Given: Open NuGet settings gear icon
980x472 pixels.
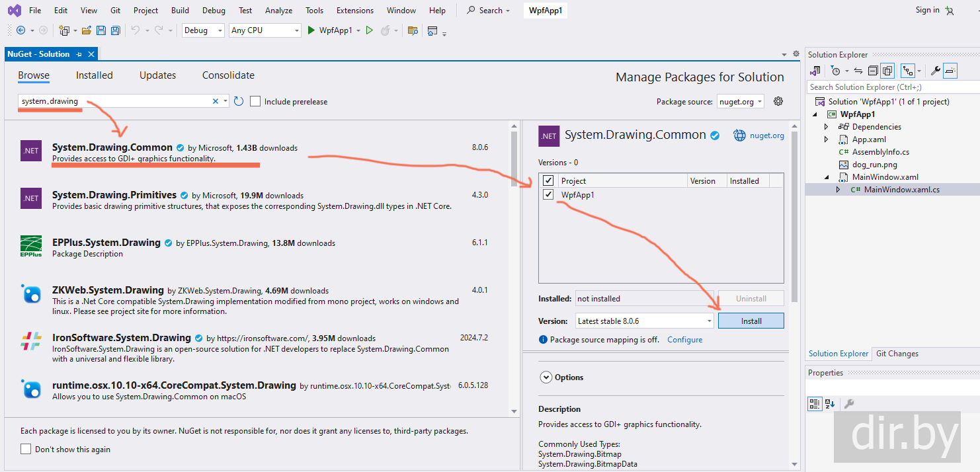Looking at the screenshot, I should click(x=778, y=101).
